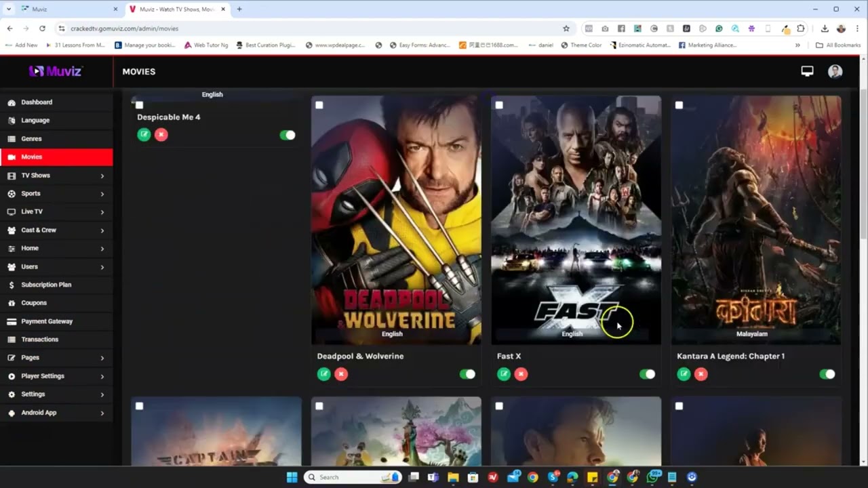The image size is (868, 488).
Task: Open the Subscription Plan page
Action: (56, 285)
